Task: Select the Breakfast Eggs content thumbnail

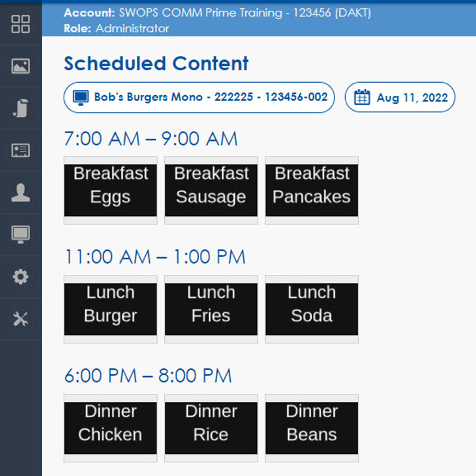Action: click(111, 190)
